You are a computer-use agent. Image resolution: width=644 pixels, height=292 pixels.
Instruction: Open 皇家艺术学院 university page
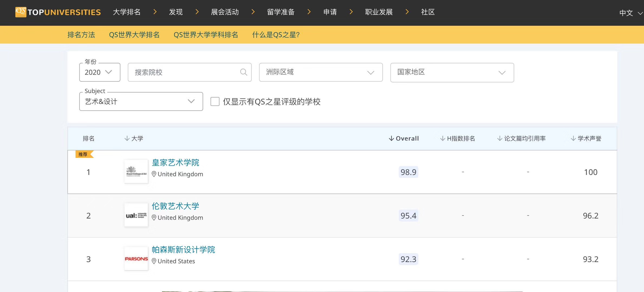pos(175,162)
